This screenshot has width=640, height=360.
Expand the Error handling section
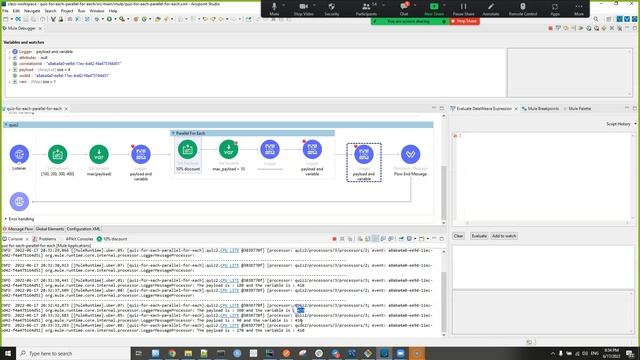6,219
